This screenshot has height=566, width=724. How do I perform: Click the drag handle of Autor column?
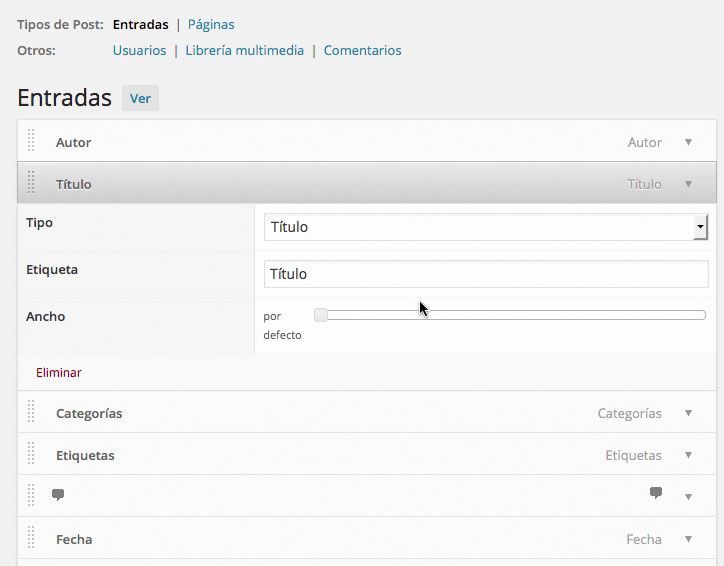click(31, 140)
